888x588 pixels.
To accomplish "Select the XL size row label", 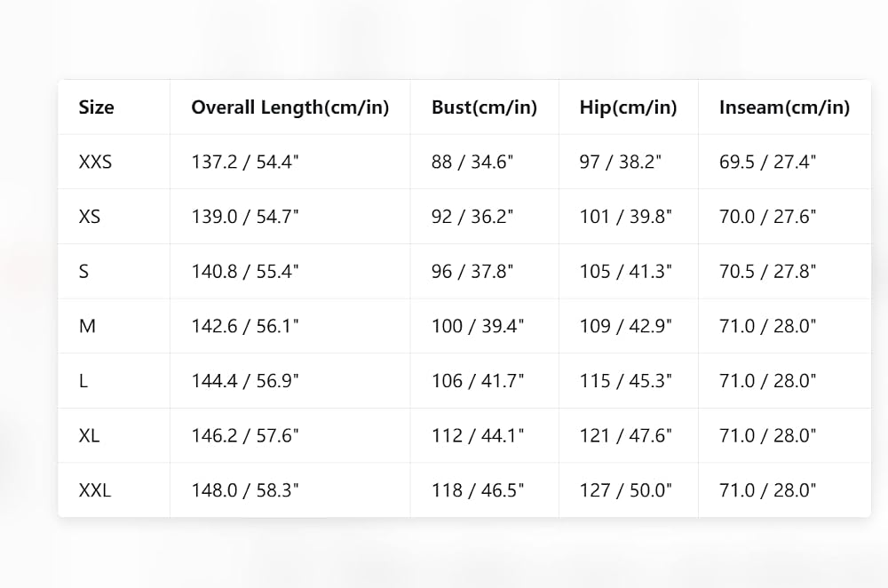I will click(89, 435).
